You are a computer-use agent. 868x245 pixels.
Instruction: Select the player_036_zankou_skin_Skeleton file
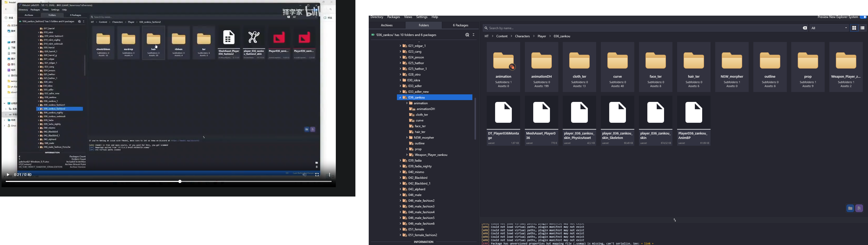coord(618,121)
